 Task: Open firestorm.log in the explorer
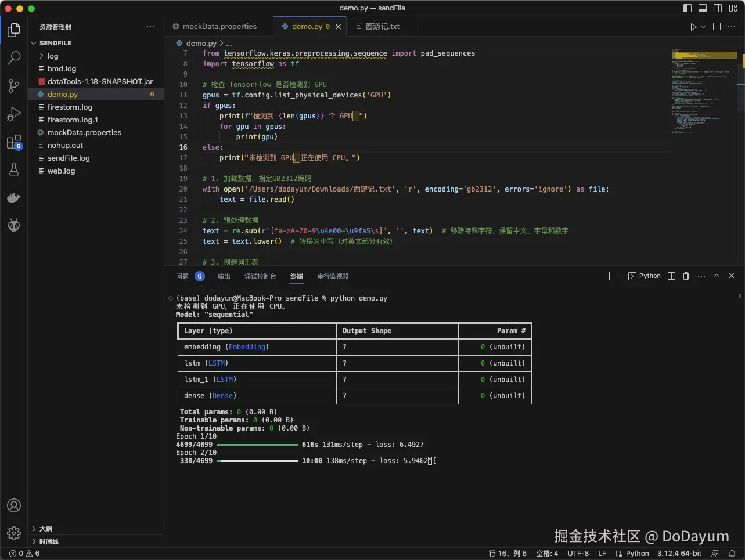70,107
